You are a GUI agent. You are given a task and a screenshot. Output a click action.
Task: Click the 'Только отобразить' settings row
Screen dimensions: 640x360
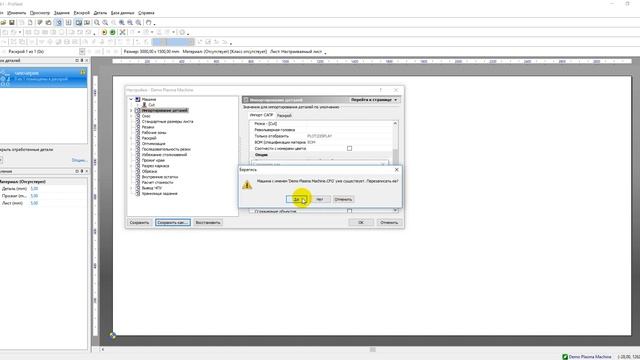click(x=321, y=136)
